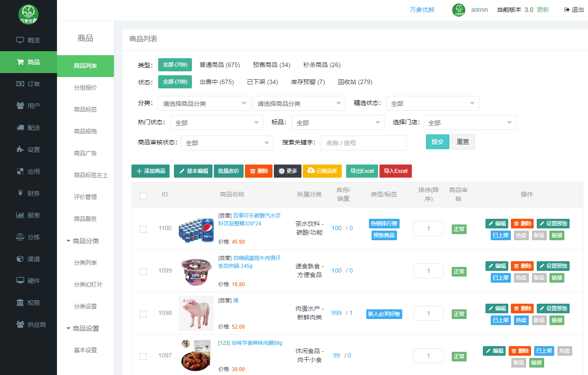Click the 用户 users icon in sidebar
This screenshot has height=375, width=588.
(x=20, y=106)
